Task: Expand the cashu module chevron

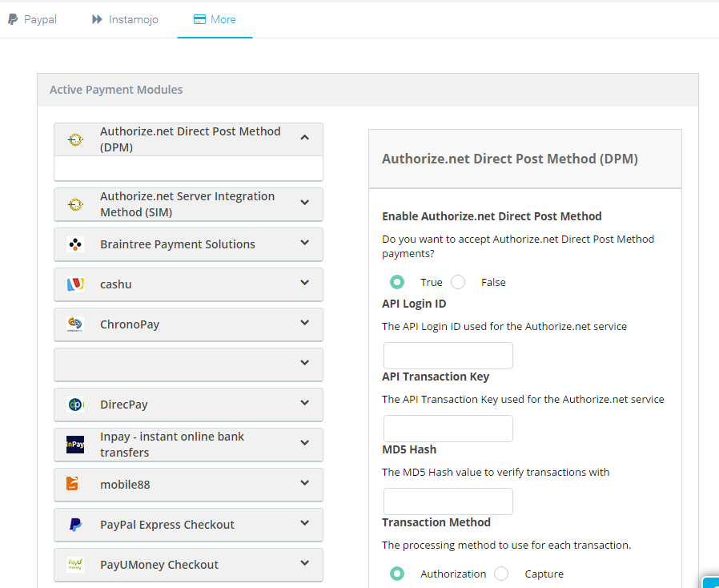Action: click(x=304, y=283)
